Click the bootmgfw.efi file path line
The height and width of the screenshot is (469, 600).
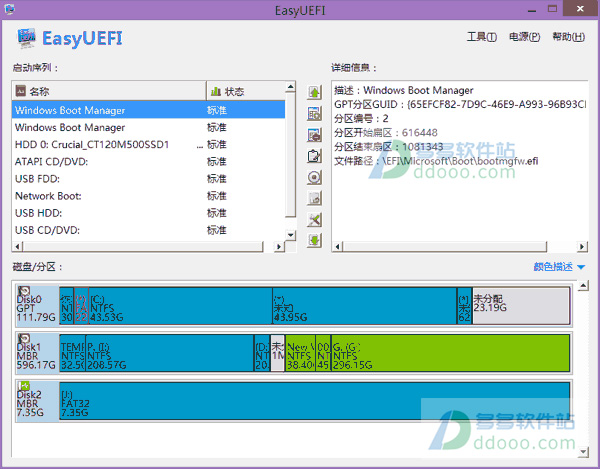point(436,161)
